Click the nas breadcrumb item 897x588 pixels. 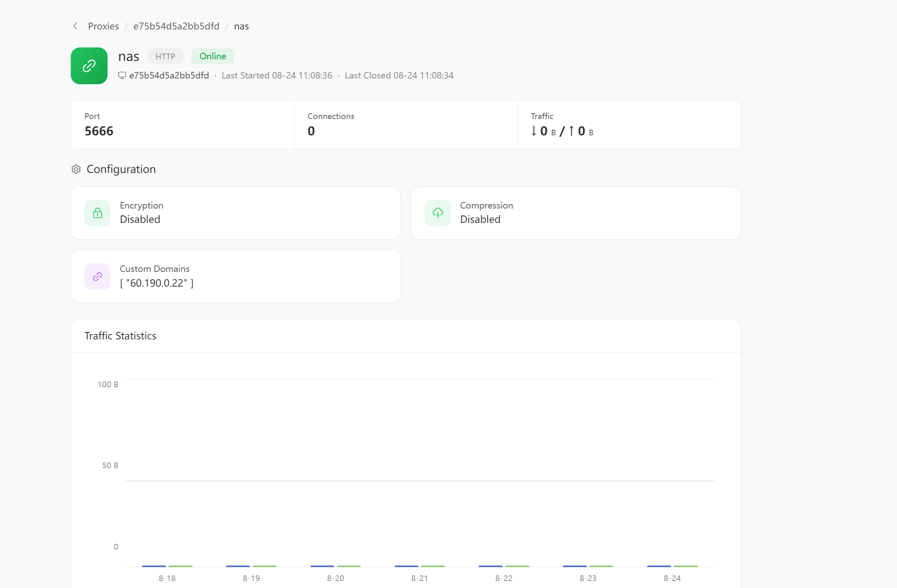[x=241, y=26]
